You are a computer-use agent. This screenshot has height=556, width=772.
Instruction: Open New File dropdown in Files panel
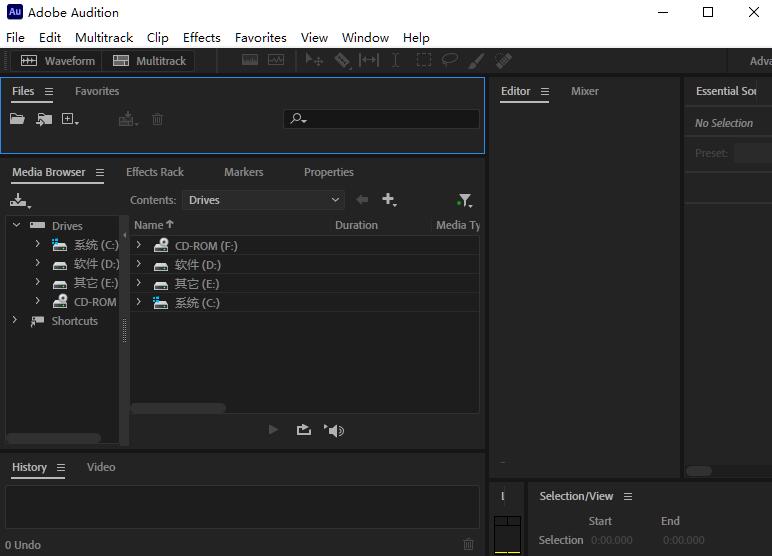70,119
